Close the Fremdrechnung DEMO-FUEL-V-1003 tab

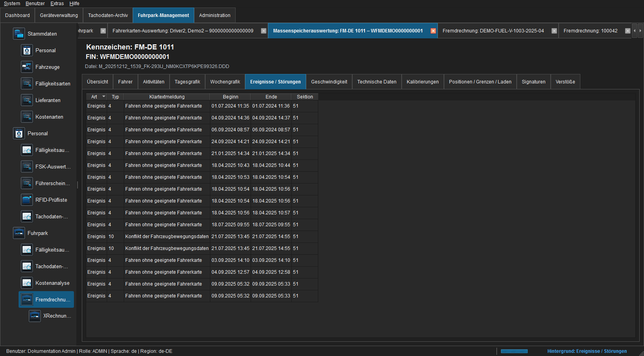554,31
